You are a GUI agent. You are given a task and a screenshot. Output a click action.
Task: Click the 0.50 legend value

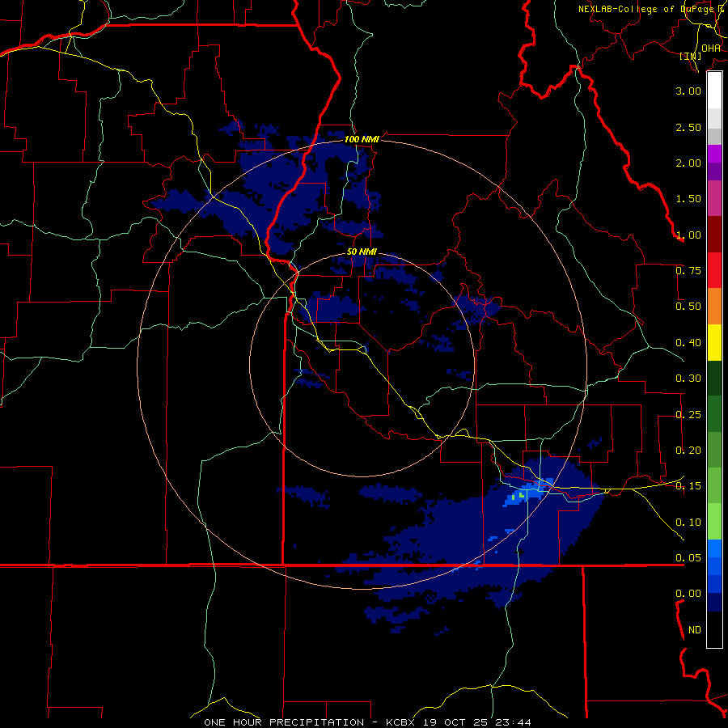pyautogui.click(x=688, y=307)
